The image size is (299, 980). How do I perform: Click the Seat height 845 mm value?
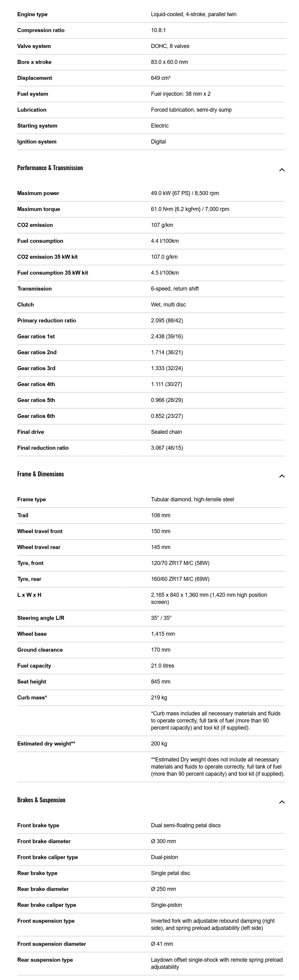coord(161,682)
